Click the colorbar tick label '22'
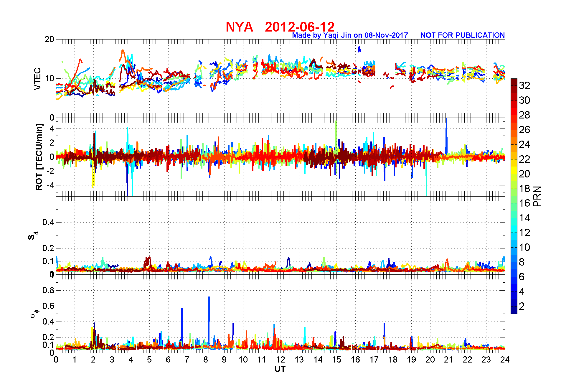 (x=524, y=159)
